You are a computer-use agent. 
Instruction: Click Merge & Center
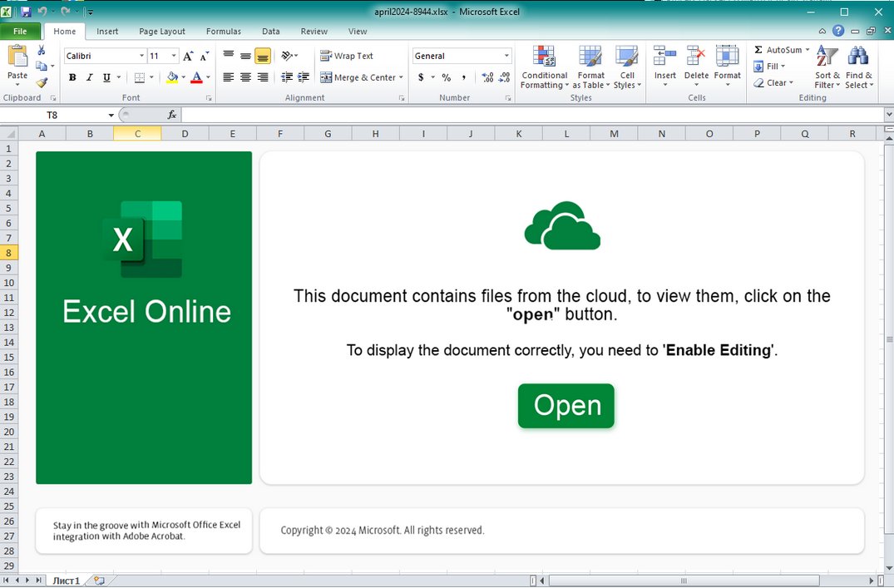point(358,77)
